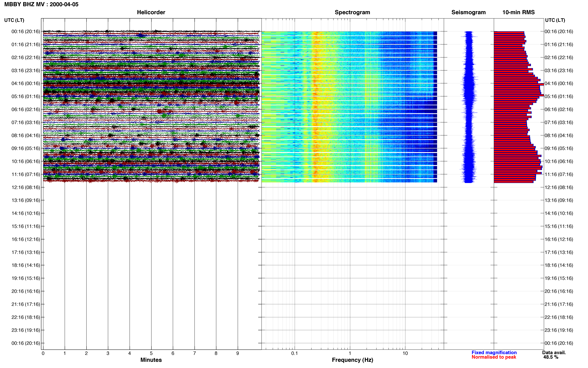Click the 'Data avail.' label
This screenshot has height=368, width=588.
pos(554,352)
